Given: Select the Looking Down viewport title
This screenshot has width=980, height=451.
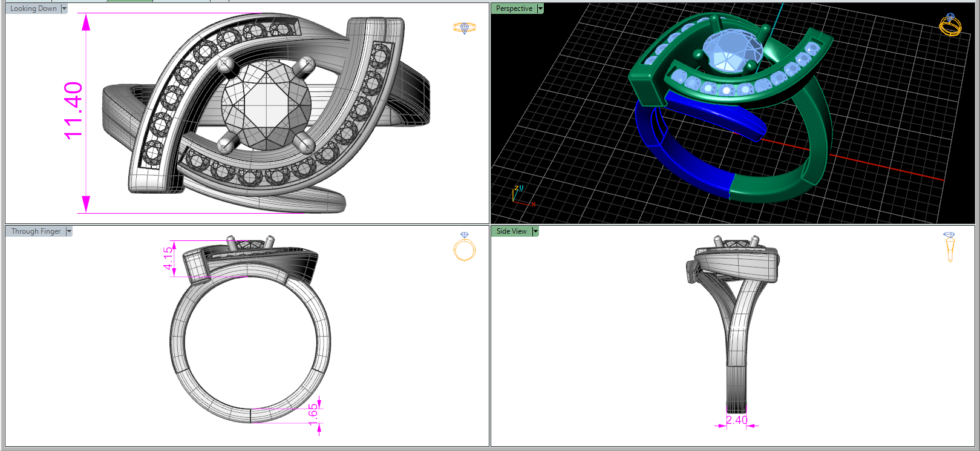Looking at the screenshot, I should point(33,8).
